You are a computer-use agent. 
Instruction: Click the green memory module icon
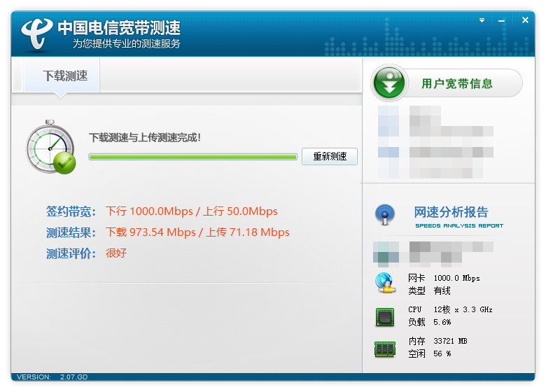(x=385, y=349)
